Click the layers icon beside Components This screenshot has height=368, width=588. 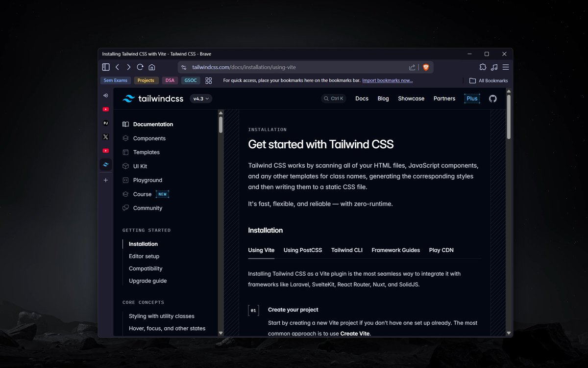(125, 138)
